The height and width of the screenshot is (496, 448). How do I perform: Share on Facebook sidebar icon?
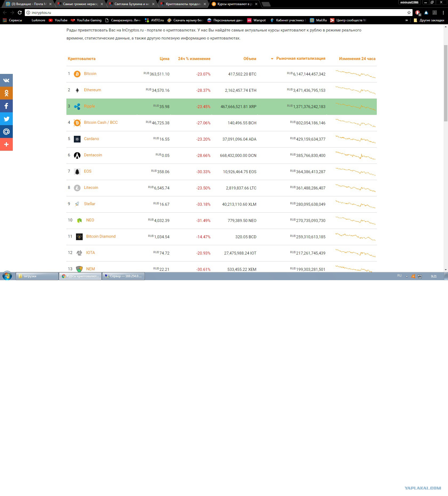(x=6, y=106)
